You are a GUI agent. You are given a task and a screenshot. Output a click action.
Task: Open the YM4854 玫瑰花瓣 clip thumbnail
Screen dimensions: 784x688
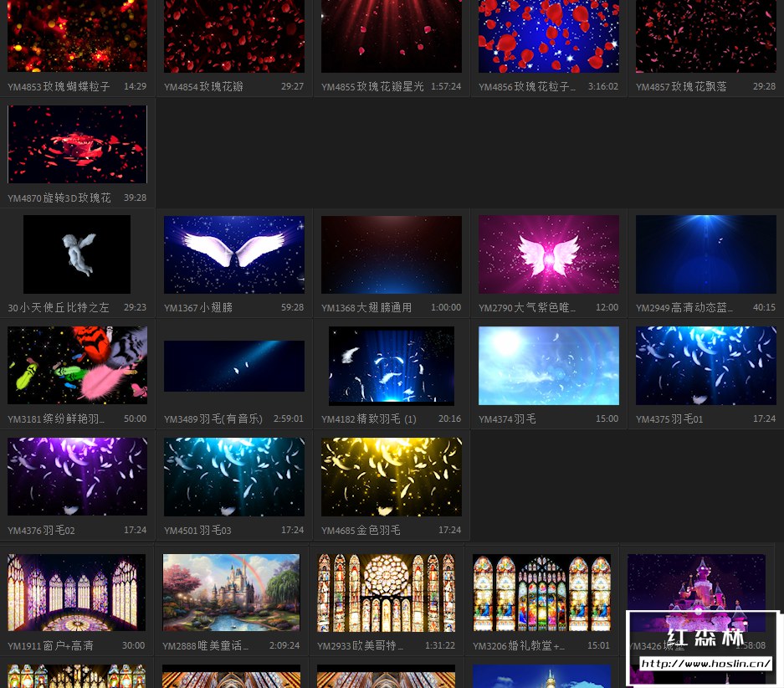(234, 36)
